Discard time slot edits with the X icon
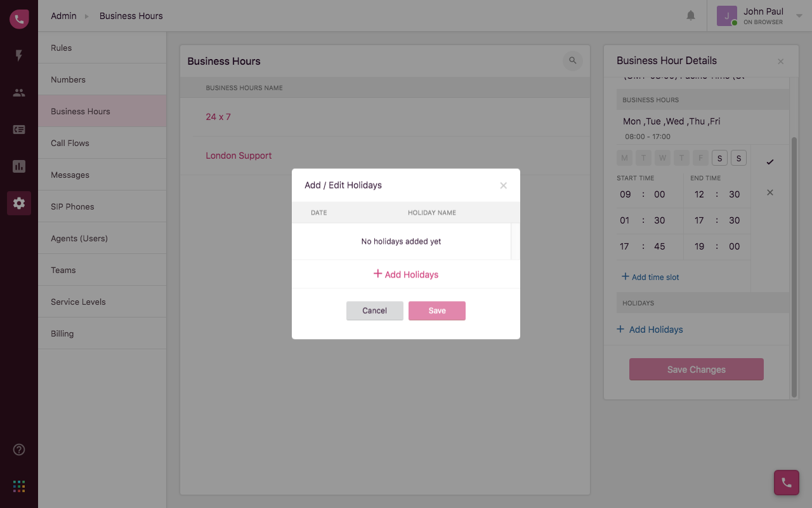The width and height of the screenshot is (812, 508). pos(770,192)
